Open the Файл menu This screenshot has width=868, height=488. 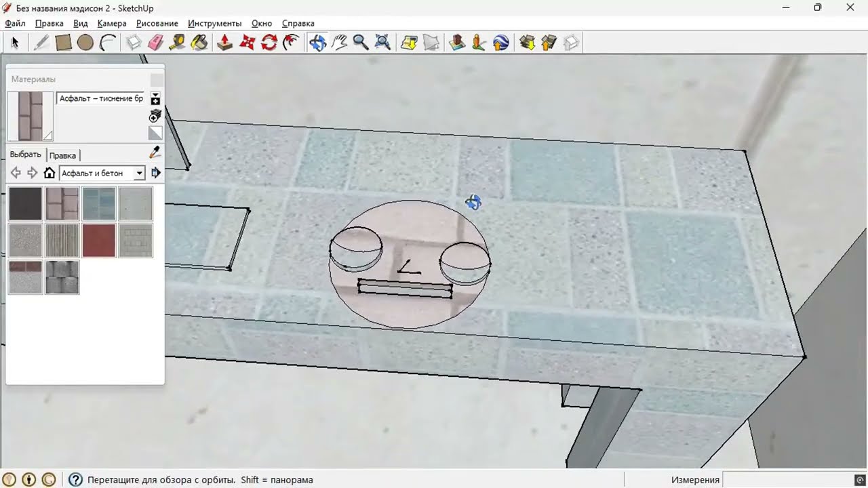pos(15,23)
